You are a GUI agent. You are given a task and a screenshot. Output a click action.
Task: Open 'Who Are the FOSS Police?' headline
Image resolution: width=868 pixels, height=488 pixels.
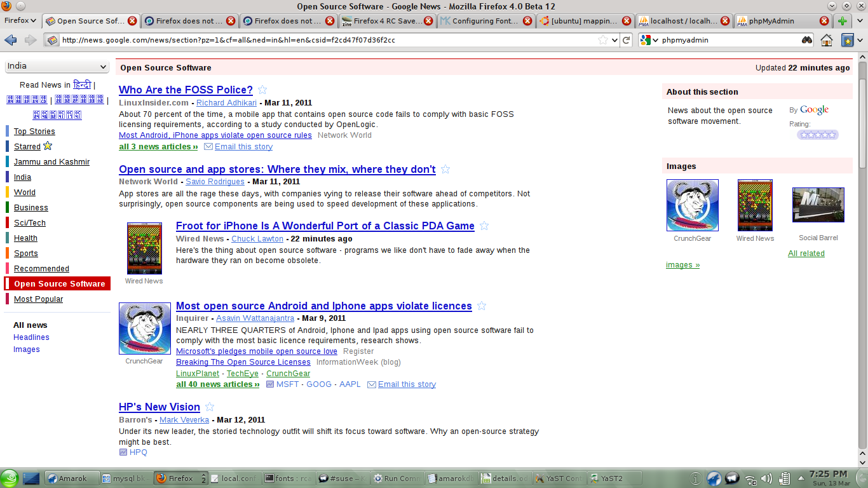[x=186, y=90]
